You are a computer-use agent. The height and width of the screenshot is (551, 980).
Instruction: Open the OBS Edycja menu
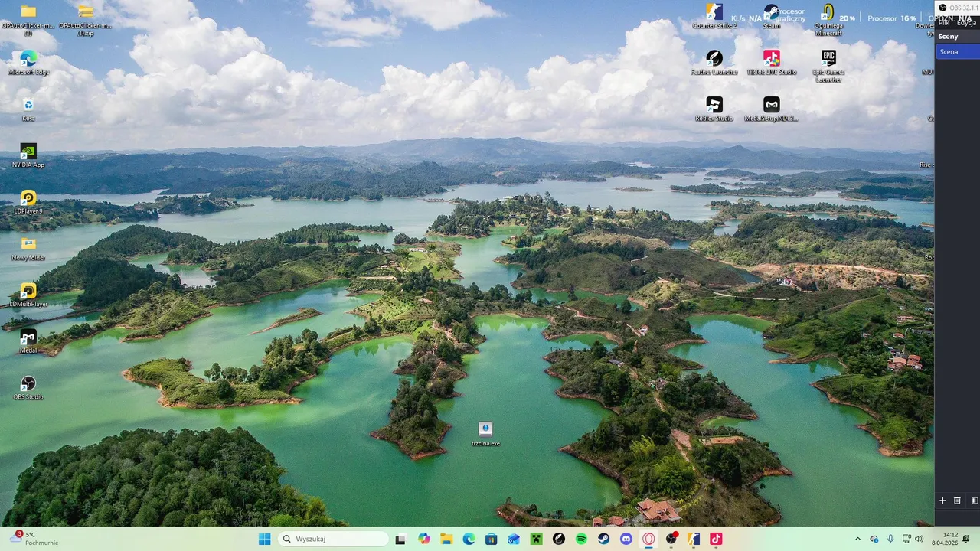(x=966, y=22)
